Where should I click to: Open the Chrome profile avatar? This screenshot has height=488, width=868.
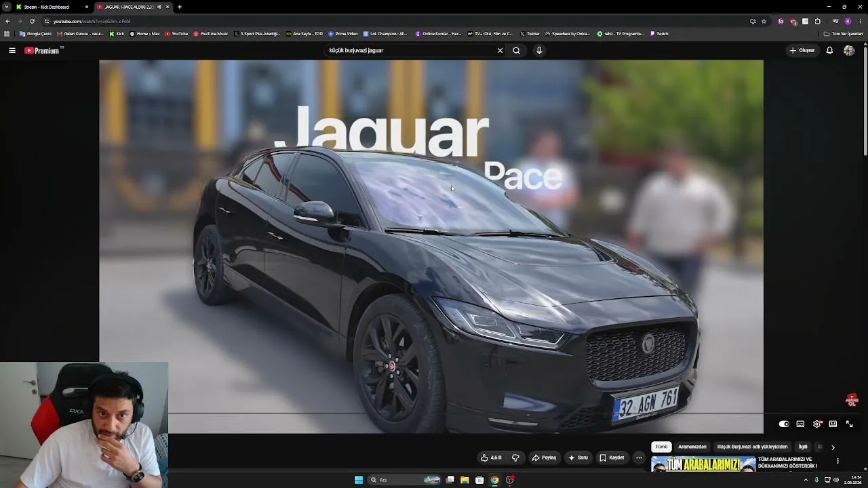[x=848, y=21]
